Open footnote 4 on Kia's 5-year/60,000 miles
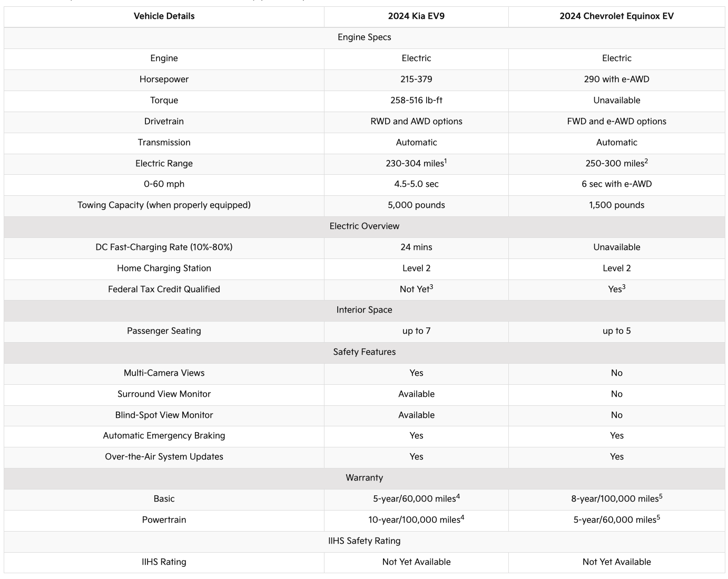The height and width of the screenshot is (579, 728). [458, 496]
